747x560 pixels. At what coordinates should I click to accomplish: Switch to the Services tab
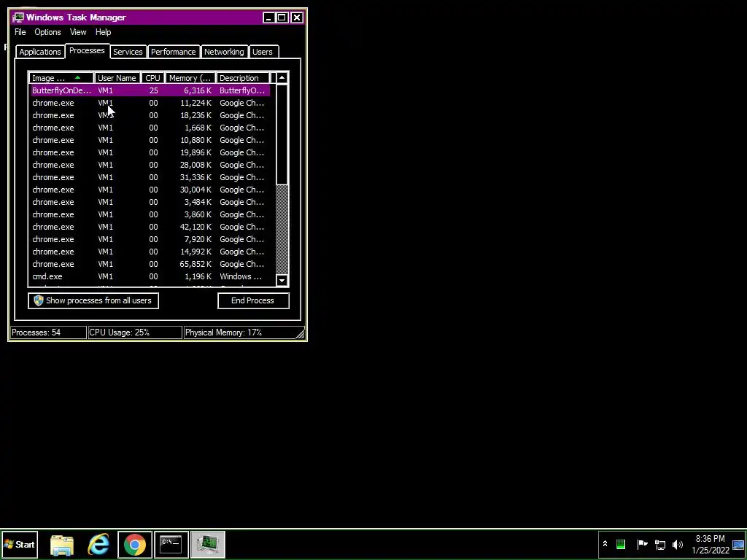pyautogui.click(x=128, y=52)
